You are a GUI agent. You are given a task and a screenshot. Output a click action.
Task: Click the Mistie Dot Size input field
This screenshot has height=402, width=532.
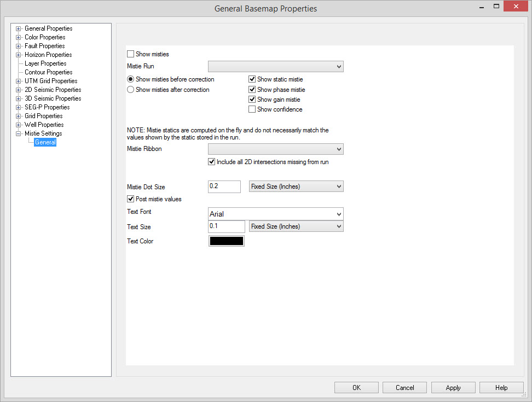coord(224,187)
